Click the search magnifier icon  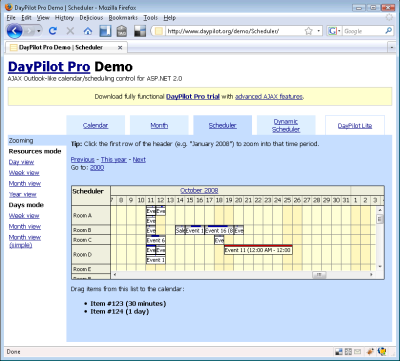pyautogui.click(x=388, y=31)
